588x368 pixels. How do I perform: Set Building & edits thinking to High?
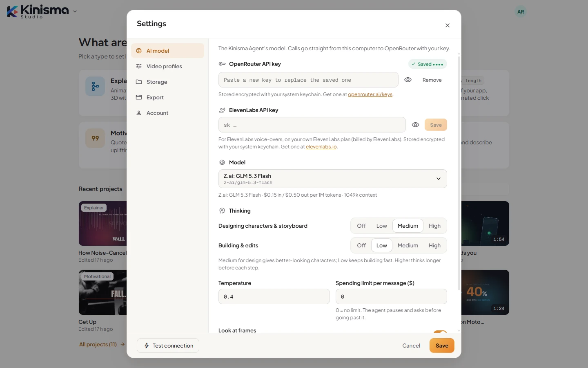point(434,245)
